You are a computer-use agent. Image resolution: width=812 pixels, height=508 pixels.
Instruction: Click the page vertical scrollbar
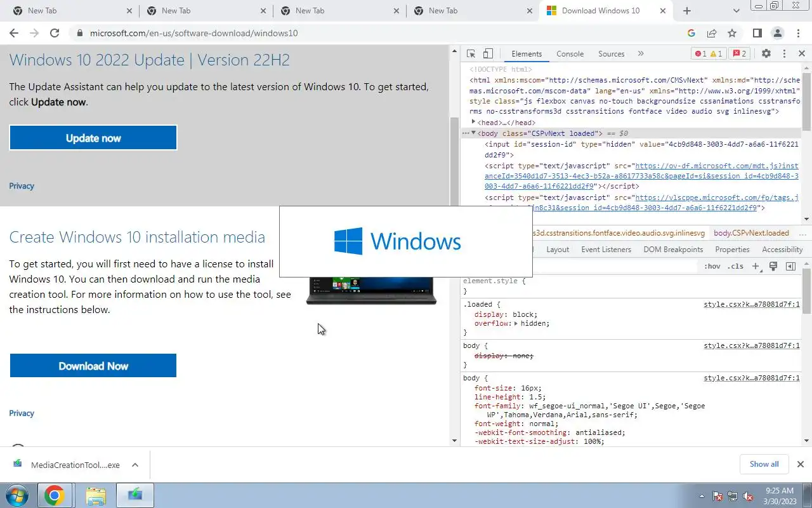[454, 244]
